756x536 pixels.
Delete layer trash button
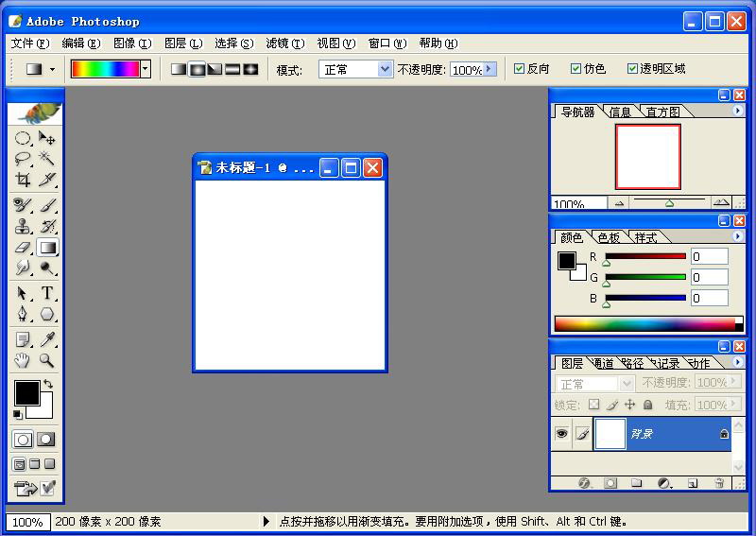pyautogui.click(x=719, y=483)
